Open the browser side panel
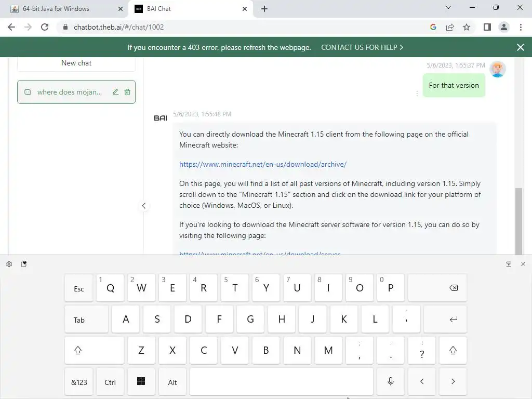The image size is (532, 399). [487, 27]
